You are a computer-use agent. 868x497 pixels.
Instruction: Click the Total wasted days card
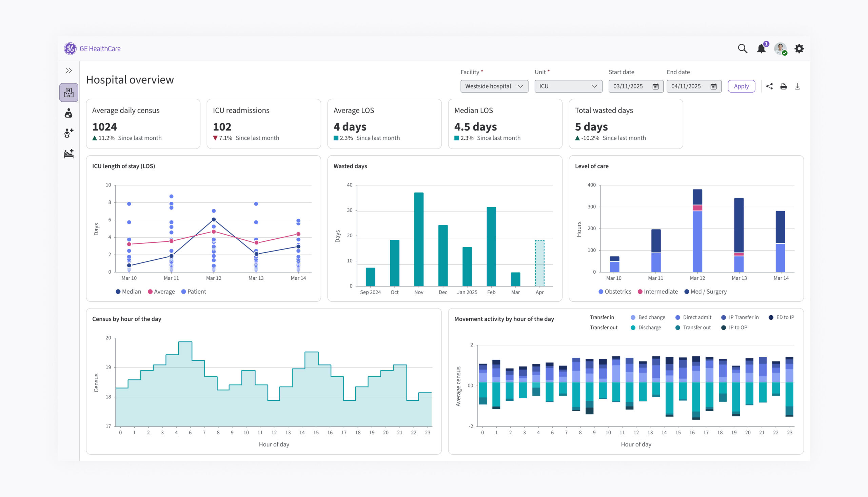[626, 124]
